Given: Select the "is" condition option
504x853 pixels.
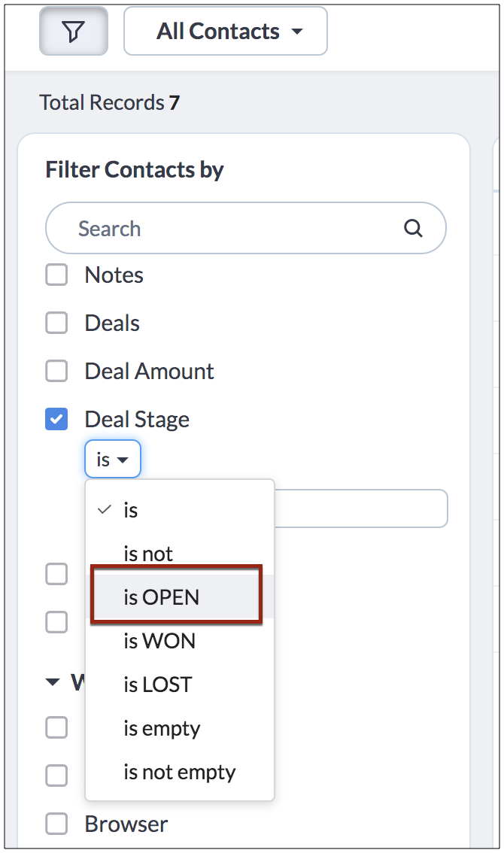Looking at the screenshot, I should point(131,511).
